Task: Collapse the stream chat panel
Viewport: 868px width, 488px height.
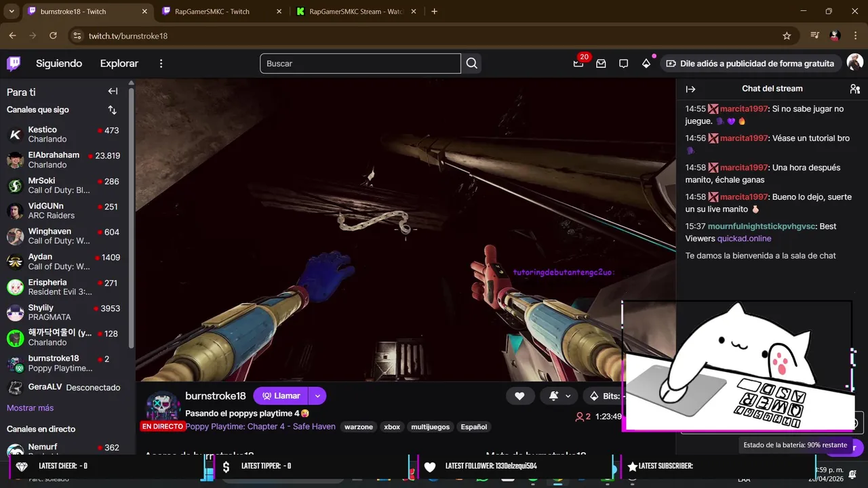Action: click(690, 89)
